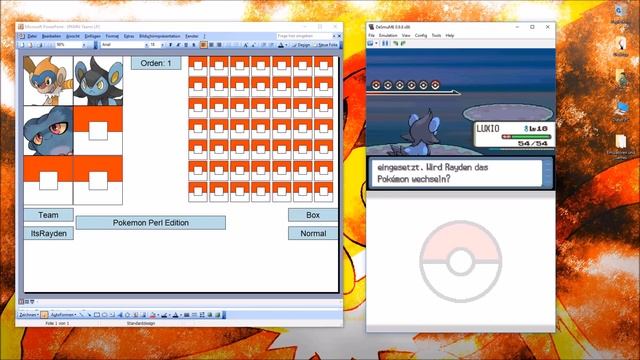Toggle bold formatting in PowerPoint toolbar
The width and height of the screenshot is (640, 360).
click(170, 45)
